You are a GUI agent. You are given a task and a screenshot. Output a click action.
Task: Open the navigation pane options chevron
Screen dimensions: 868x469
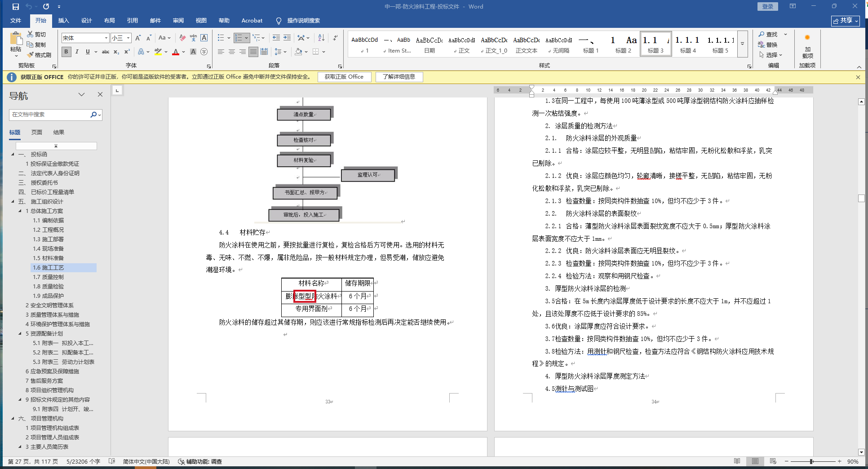point(81,94)
